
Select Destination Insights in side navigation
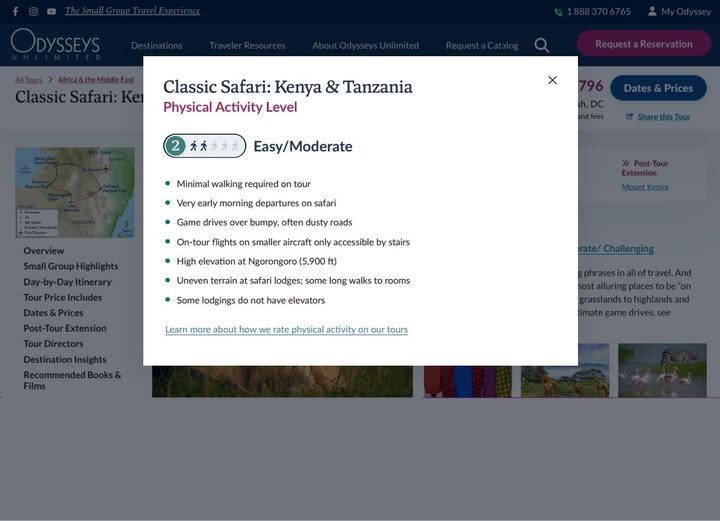pos(65,359)
